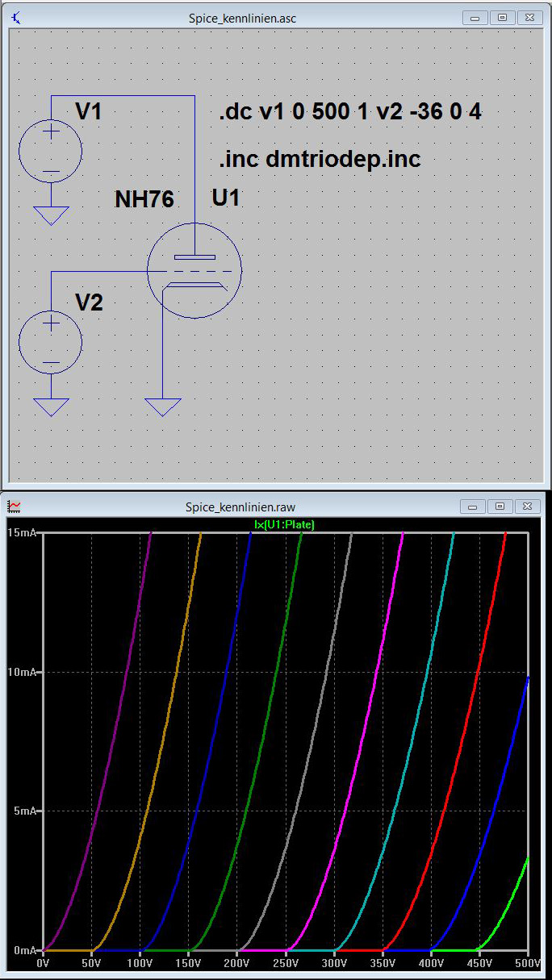Click the NH76 model label
The image size is (552, 980).
pyautogui.click(x=144, y=199)
